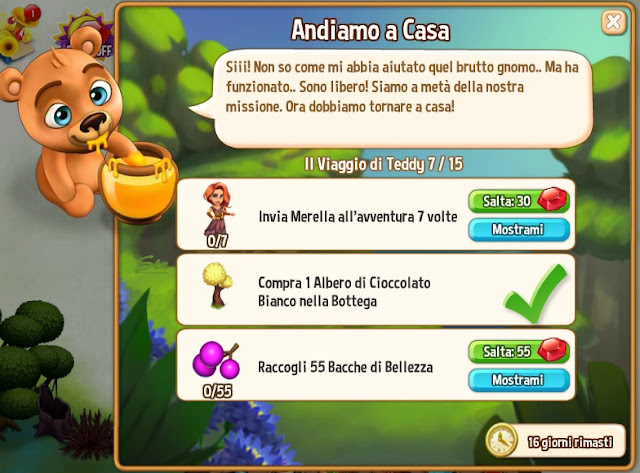Close the Andiamo a Casa quest dialog

(x=613, y=22)
